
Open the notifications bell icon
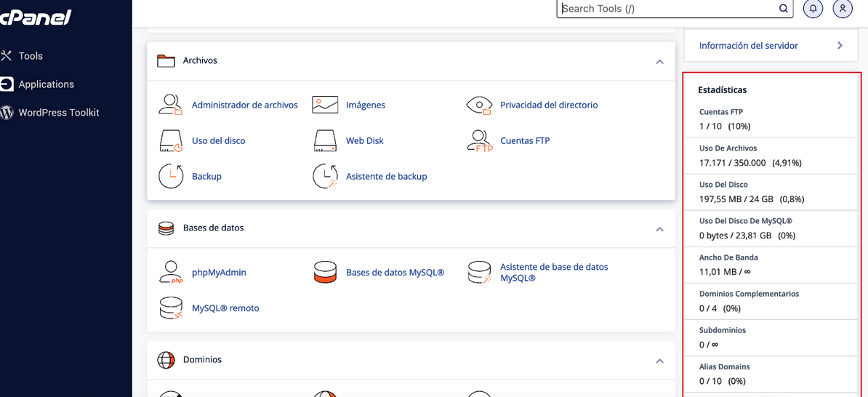coord(813,9)
